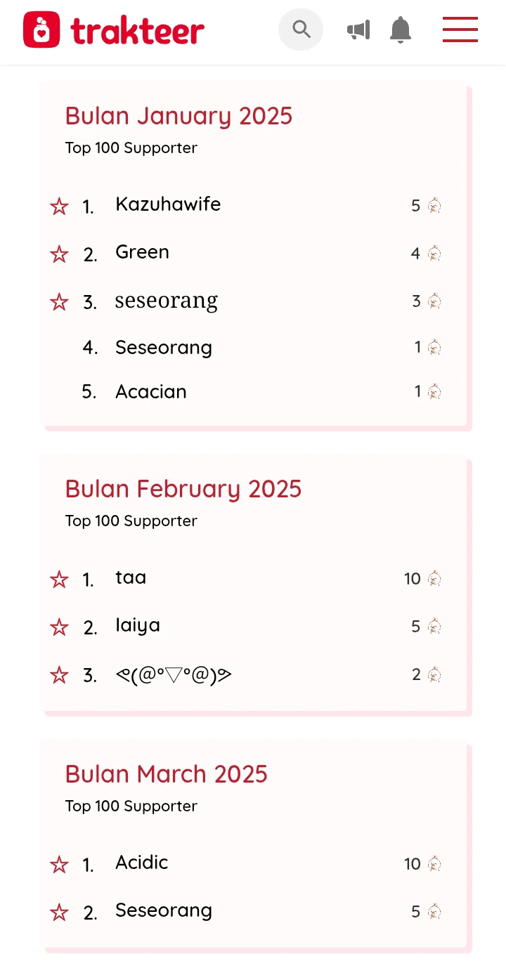506x980 pixels.
Task: Select fourth-ranked Seseorang in January
Action: (164, 347)
